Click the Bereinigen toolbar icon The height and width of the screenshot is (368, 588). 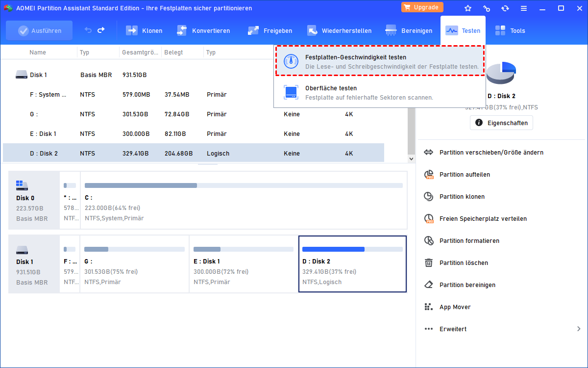[x=391, y=30]
